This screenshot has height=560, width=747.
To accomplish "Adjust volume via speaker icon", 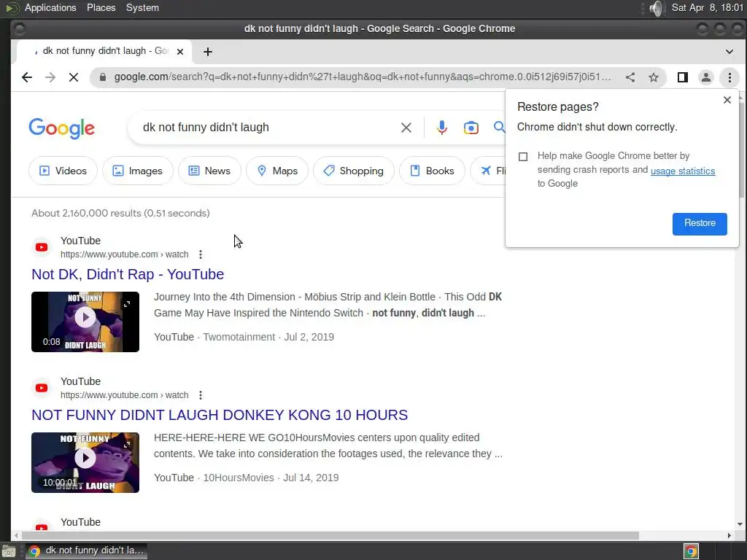I will coord(656,8).
